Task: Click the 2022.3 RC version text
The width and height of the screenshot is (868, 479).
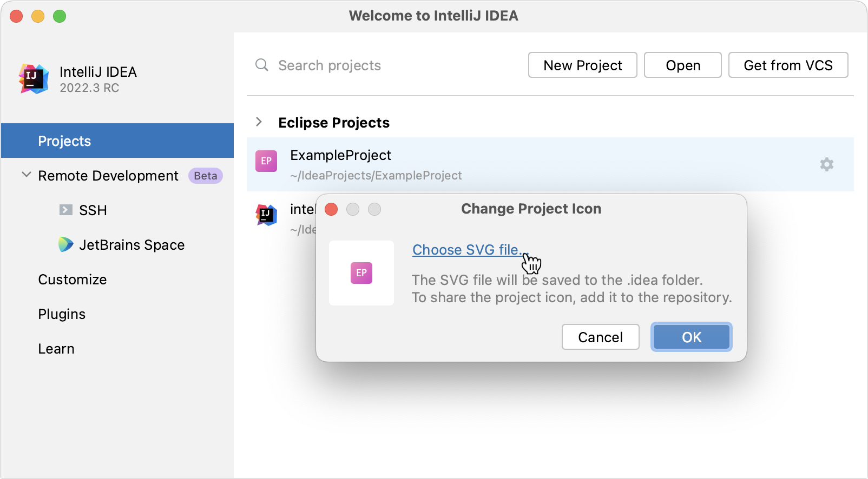Action: tap(89, 88)
